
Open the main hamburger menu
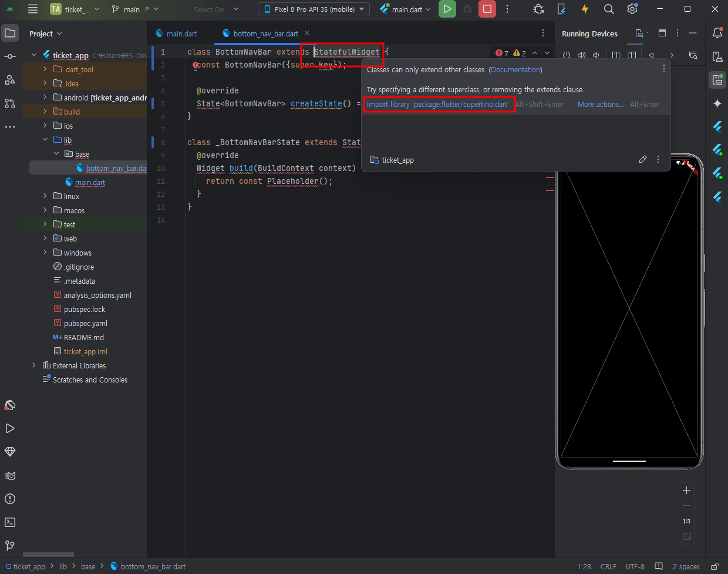click(33, 9)
